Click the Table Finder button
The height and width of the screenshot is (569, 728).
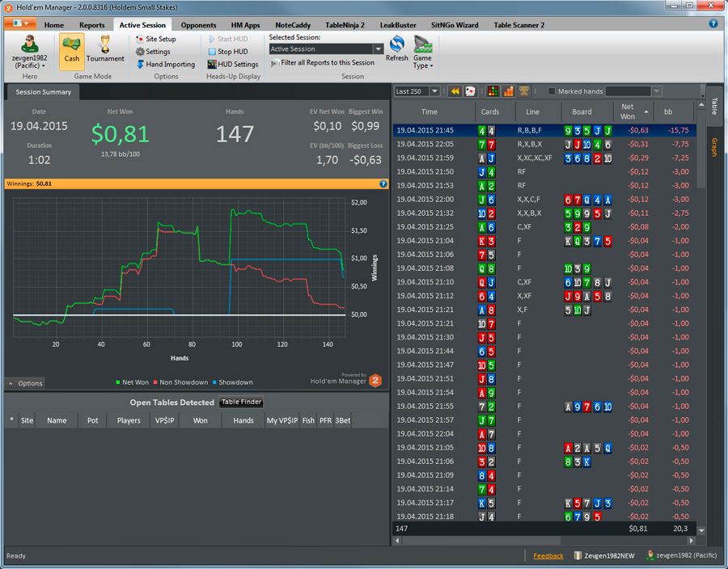(241, 402)
